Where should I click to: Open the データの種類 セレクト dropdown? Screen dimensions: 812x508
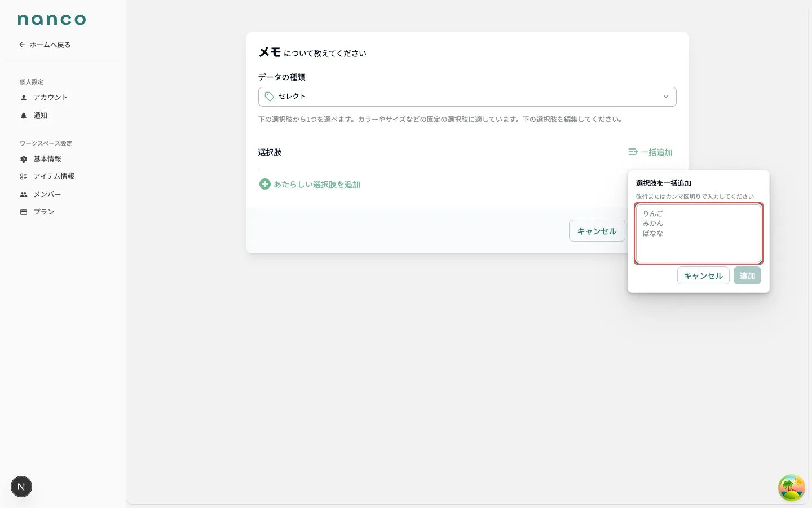[467, 97]
